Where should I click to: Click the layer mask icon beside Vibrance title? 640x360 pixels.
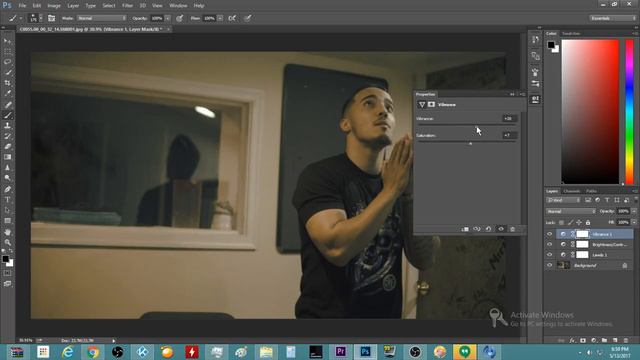[431, 104]
